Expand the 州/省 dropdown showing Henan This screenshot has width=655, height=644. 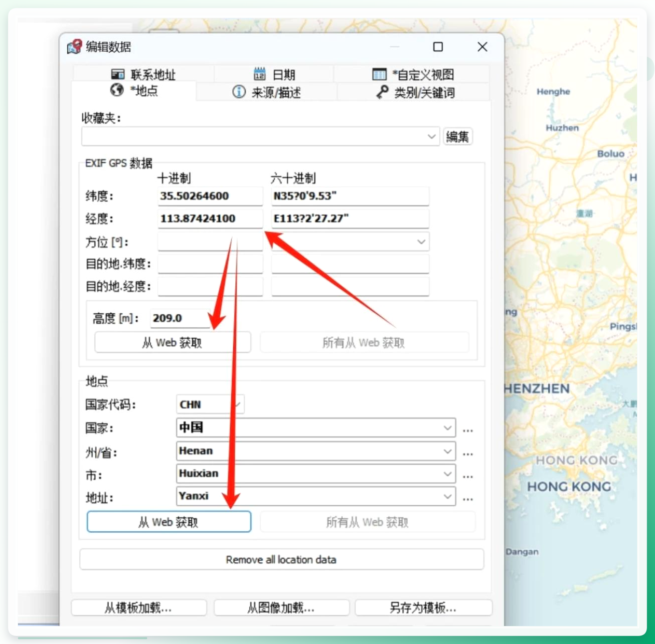tap(447, 451)
